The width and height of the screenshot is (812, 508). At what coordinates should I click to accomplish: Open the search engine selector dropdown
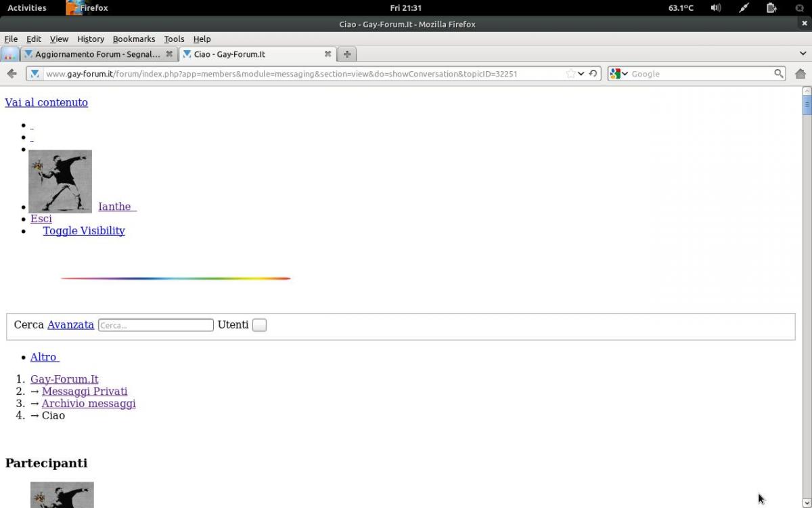pos(618,74)
